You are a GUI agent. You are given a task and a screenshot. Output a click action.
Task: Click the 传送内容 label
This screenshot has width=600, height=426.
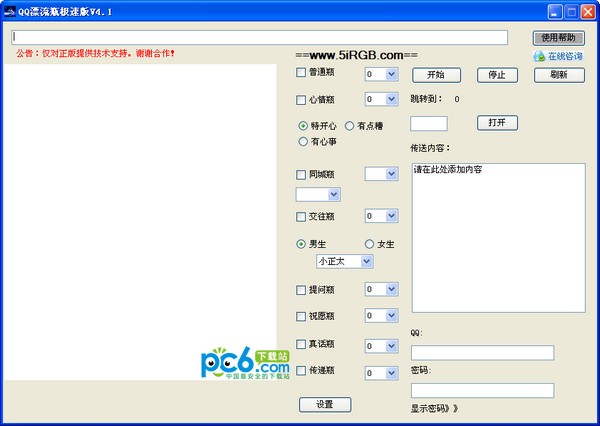pos(430,148)
